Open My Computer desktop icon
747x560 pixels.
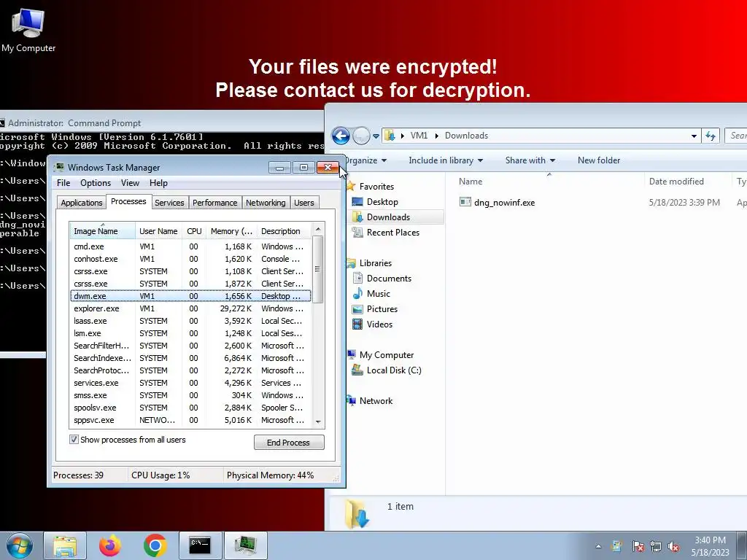[28, 30]
